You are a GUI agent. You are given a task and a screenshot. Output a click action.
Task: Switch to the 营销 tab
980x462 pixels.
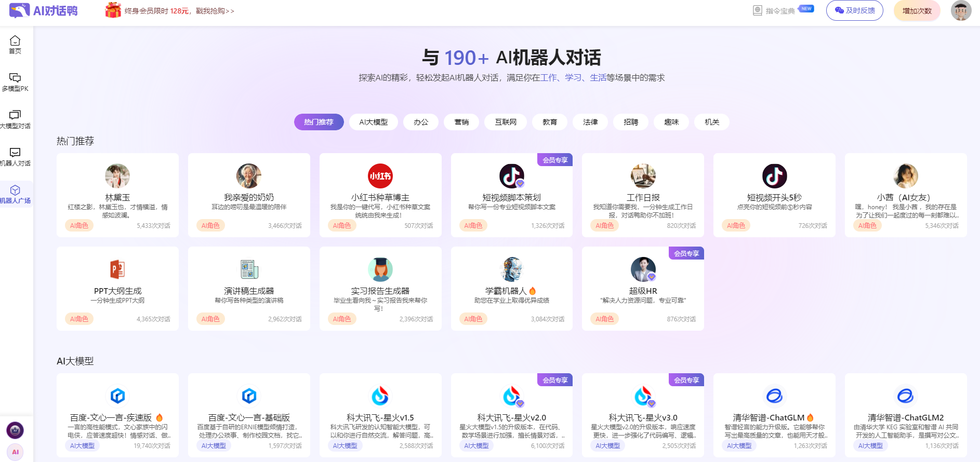(x=461, y=122)
